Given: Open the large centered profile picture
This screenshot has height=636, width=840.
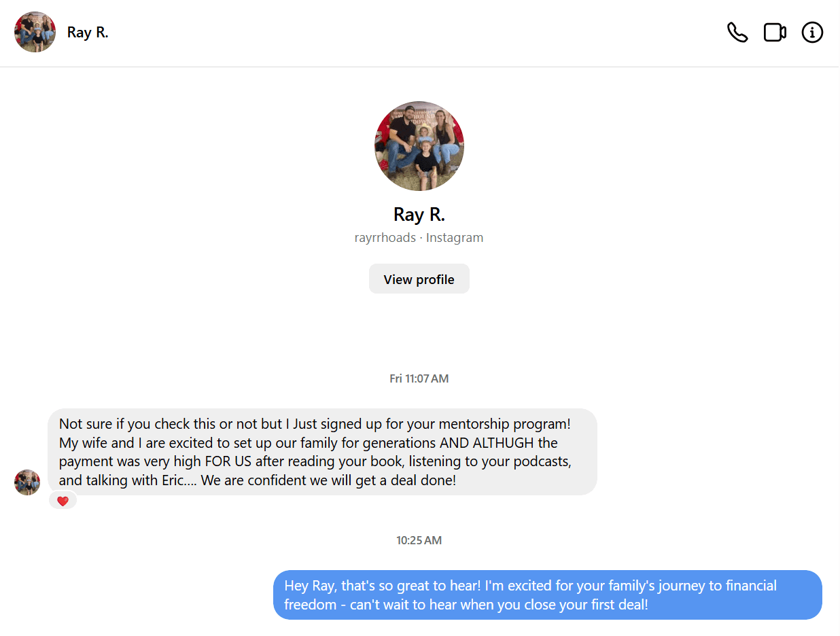Looking at the screenshot, I should (x=419, y=146).
